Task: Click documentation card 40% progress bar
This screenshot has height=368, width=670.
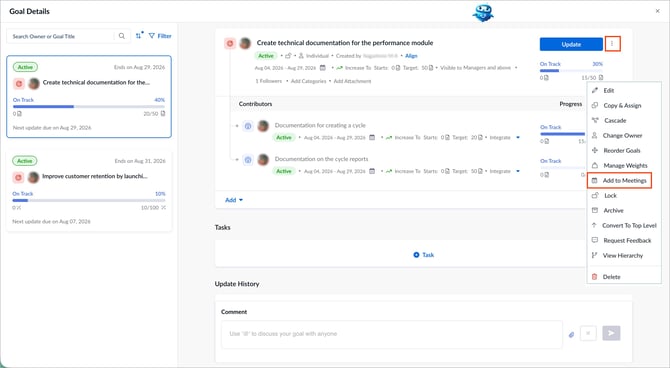Action: (x=89, y=106)
